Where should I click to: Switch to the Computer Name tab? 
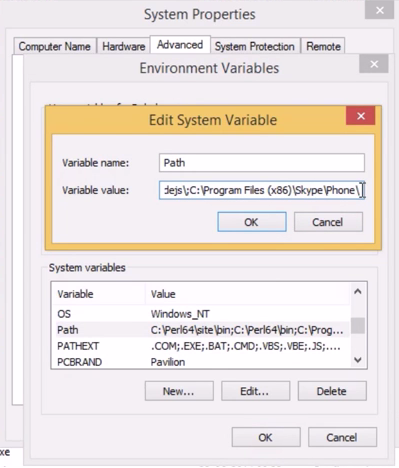(55, 46)
